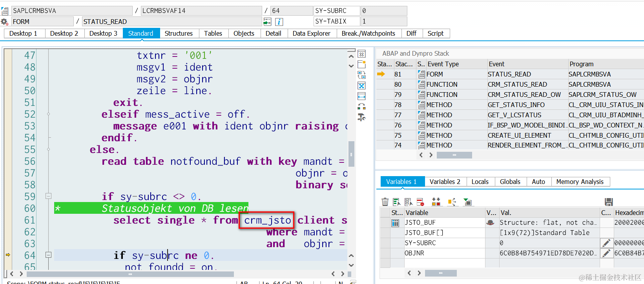Click the document icon in stack row 81
Screen dimensions: 644x284
421,74
